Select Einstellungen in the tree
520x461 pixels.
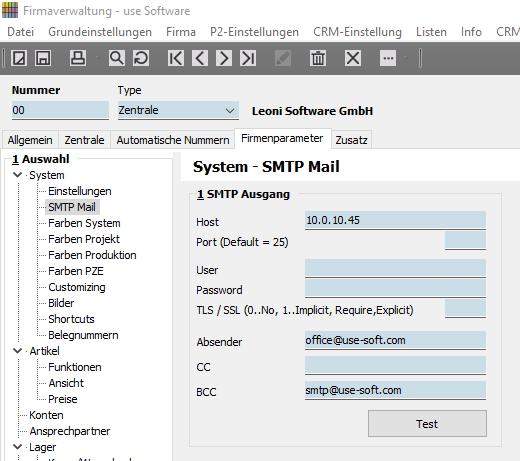click(x=80, y=191)
